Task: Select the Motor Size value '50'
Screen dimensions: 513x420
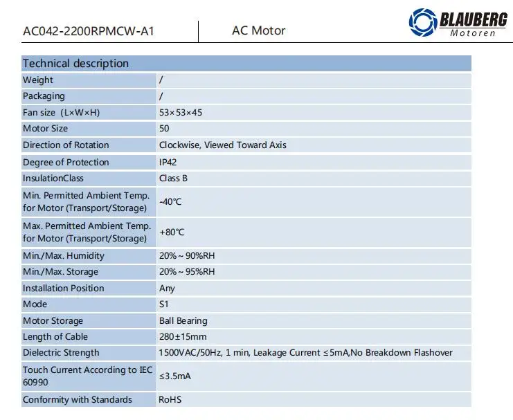Action: pos(164,129)
